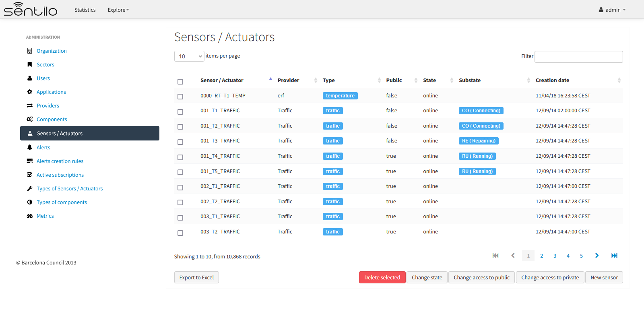644x322 pixels.
Task: Open the admin account dropdown
Action: coord(612,10)
